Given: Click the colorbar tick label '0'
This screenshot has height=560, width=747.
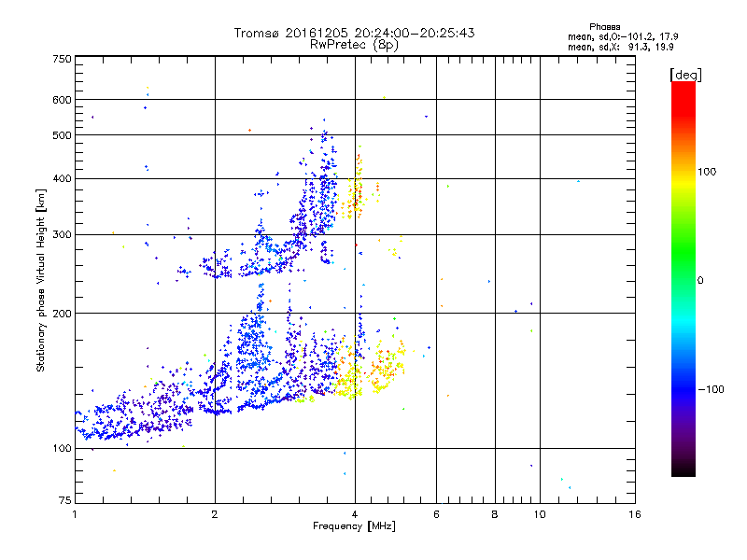Looking at the screenshot, I should tap(700, 281).
